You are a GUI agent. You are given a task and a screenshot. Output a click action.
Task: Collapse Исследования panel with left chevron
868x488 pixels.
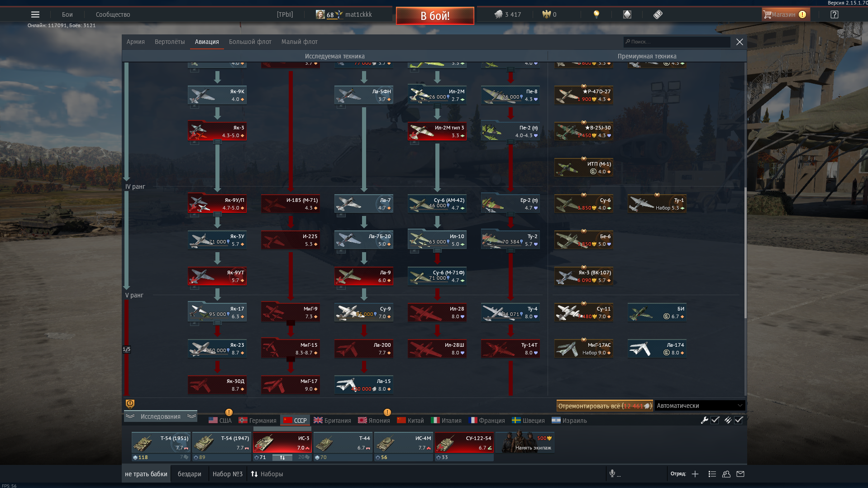(130, 416)
